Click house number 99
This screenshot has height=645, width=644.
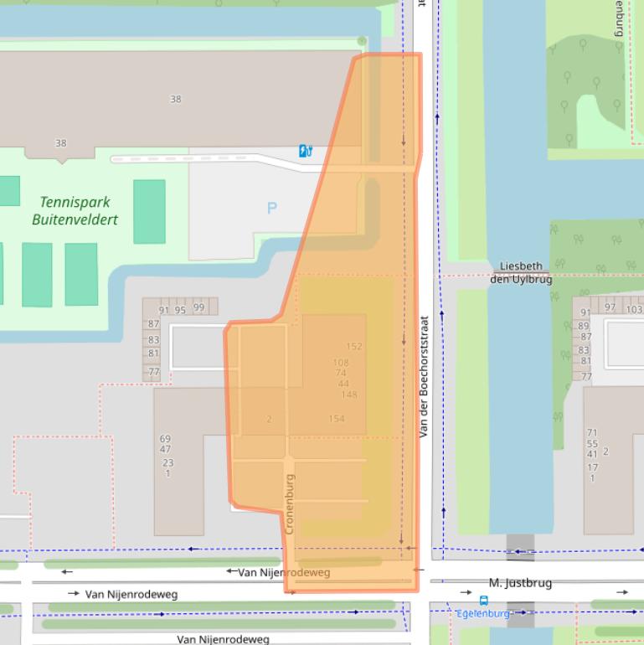[198, 309]
